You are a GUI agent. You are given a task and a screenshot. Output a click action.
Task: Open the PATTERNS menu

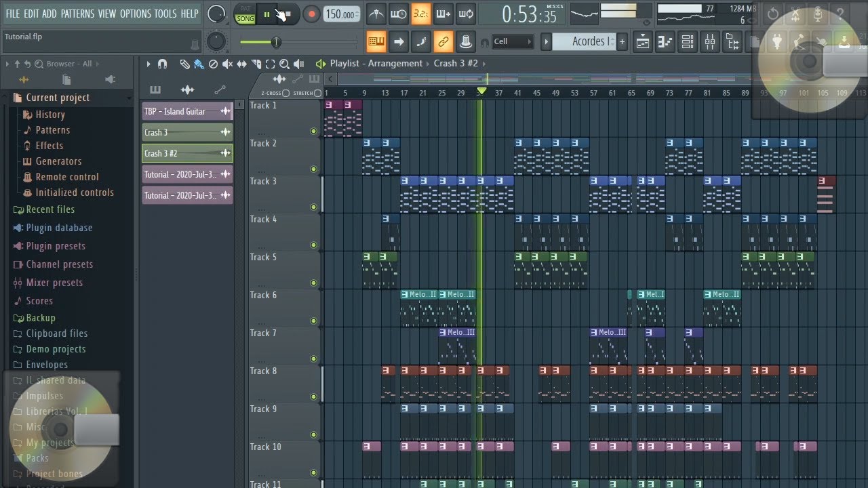[x=78, y=14]
